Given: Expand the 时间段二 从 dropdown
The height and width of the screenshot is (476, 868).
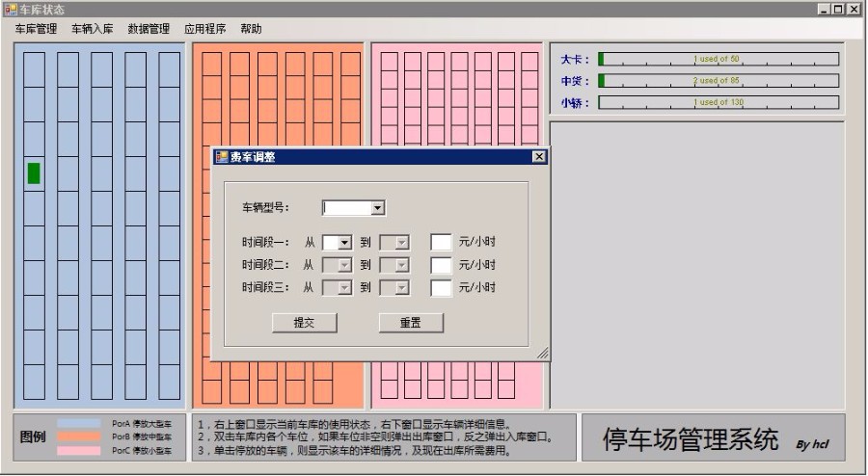Looking at the screenshot, I should 345,265.
